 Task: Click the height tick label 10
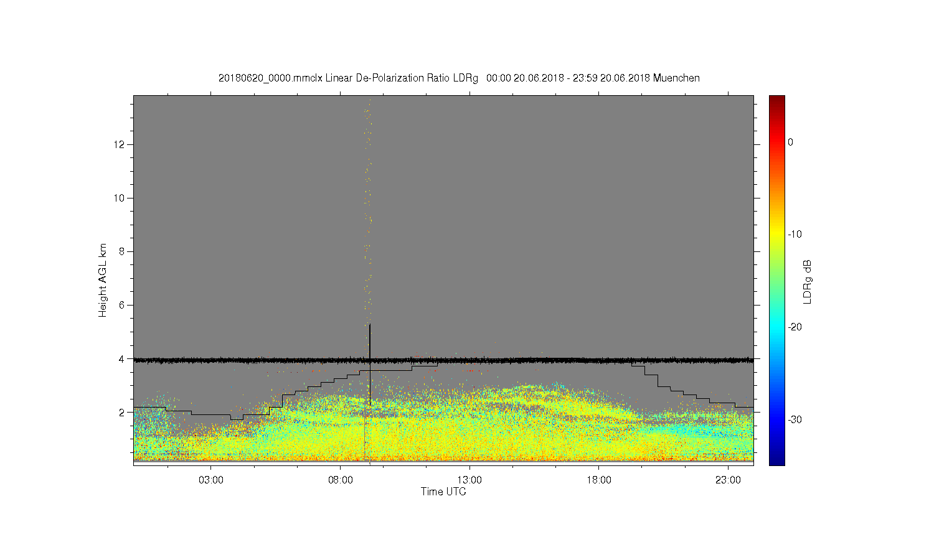[x=120, y=198]
